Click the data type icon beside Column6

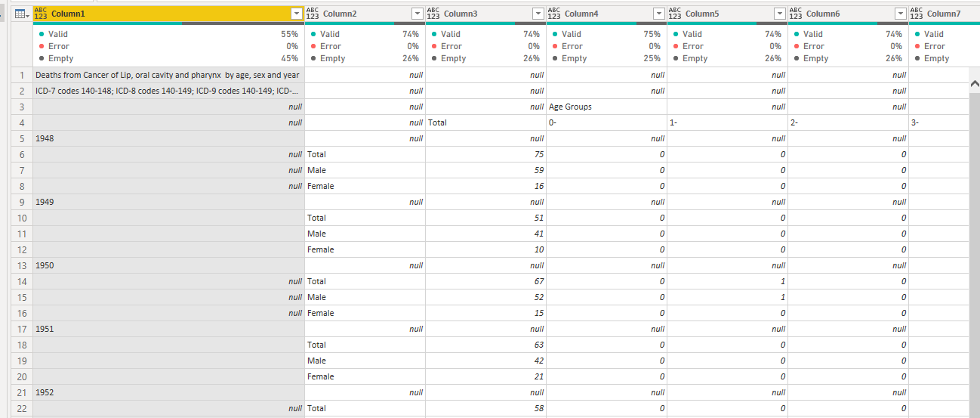tap(796, 14)
